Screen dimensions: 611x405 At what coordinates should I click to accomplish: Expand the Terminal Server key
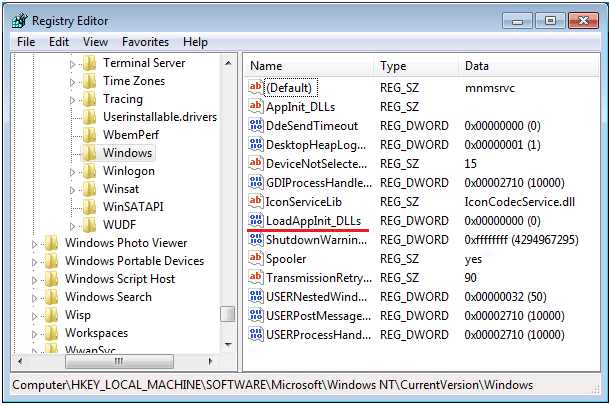point(72,64)
